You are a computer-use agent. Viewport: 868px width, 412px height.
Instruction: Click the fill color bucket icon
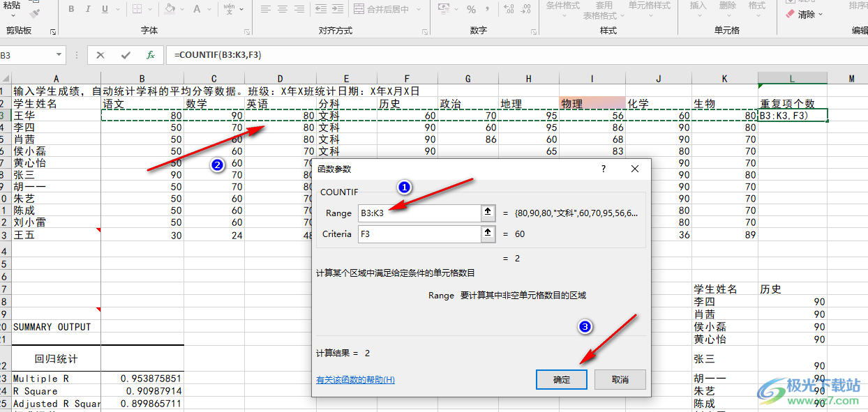(x=170, y=9)
